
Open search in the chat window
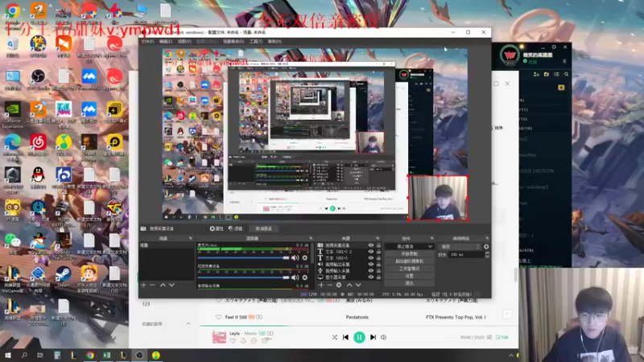point(567,74)
